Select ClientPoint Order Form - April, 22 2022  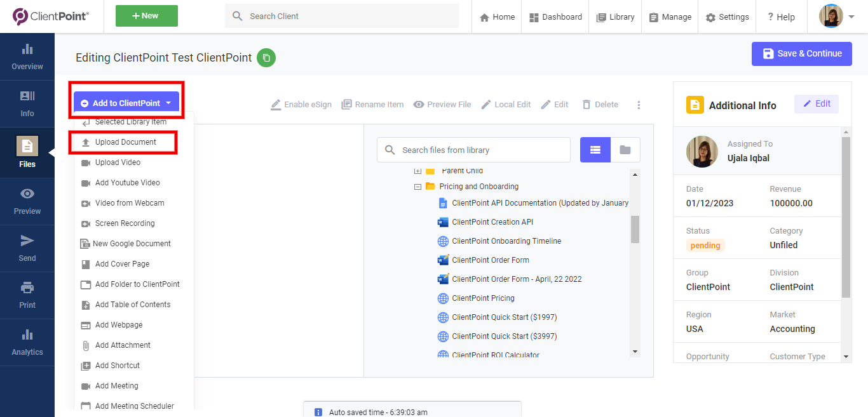click(x=510, y=279)
